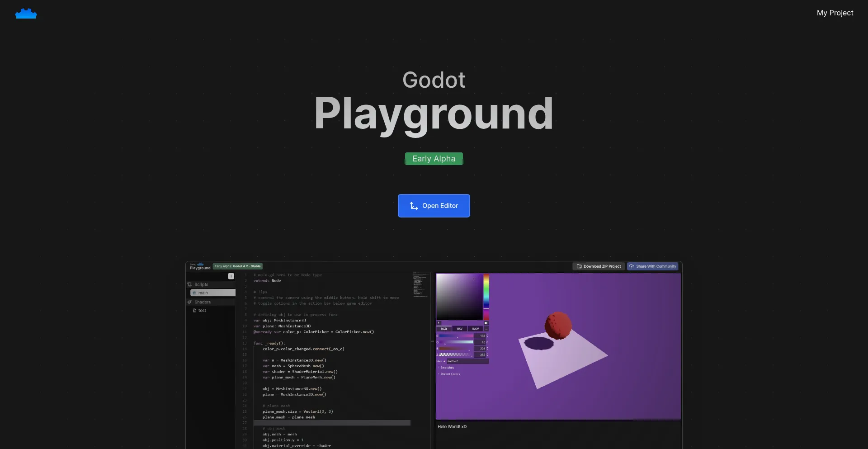
Task: Click the blue Godot Playground logo
Action: [x=26, y=14]
